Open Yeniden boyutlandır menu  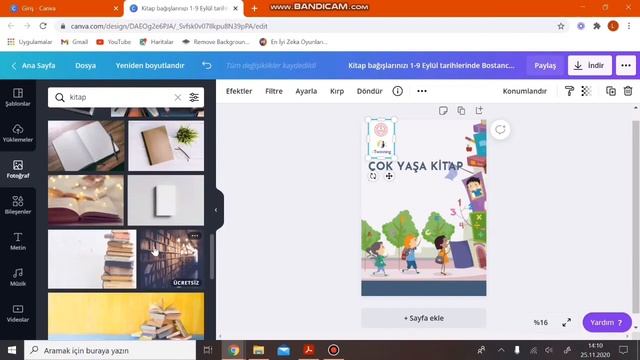[x=150, y=65]
